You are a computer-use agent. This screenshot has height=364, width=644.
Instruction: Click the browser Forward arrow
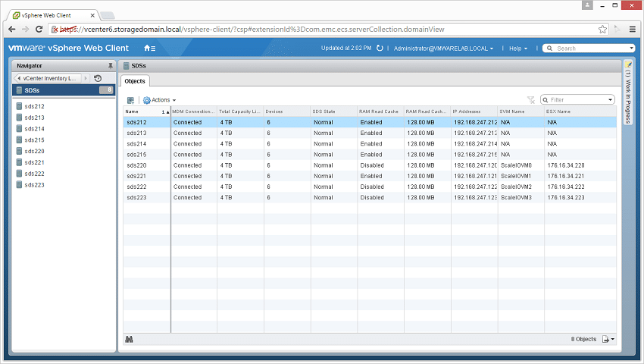pyautogui.click(x=26, y=30)
